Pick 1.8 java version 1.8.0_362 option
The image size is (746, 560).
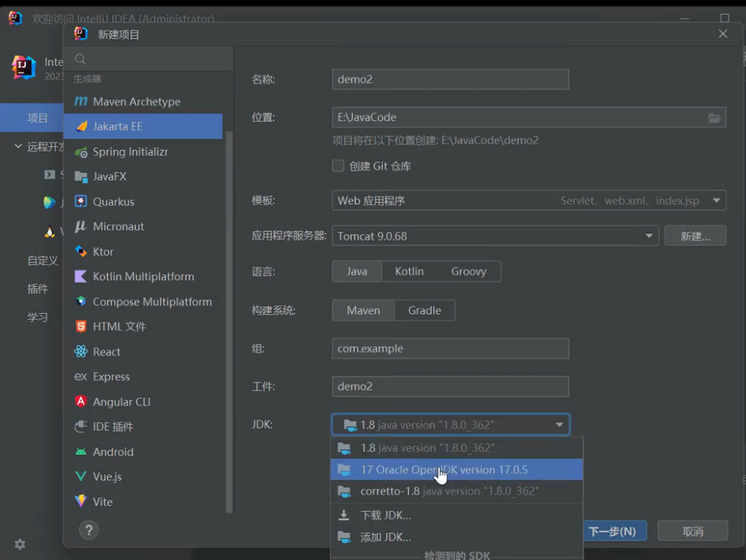pyautogui.click(x=457, y=448)
